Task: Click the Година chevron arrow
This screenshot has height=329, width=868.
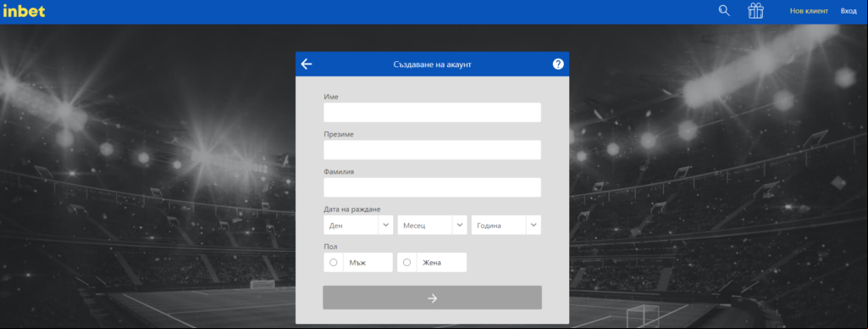Action: [x=534, y=225]
